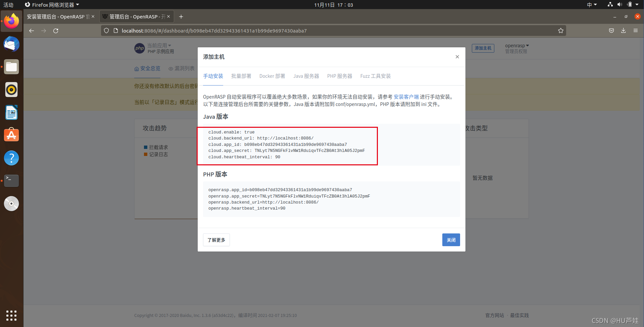Click the 了解更多 button
644x327 pixels.
(216, 239)
